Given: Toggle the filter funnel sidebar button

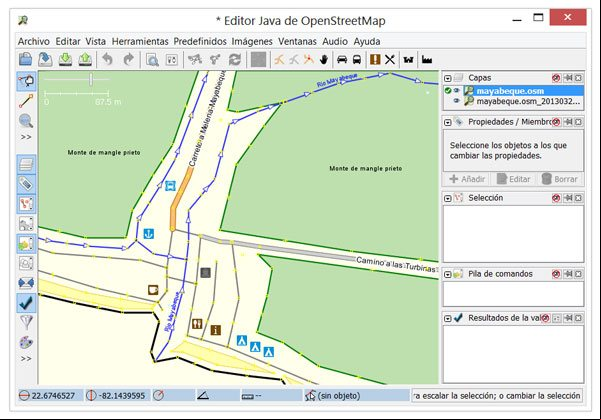Looking at the screenshot, I should 26,323.
